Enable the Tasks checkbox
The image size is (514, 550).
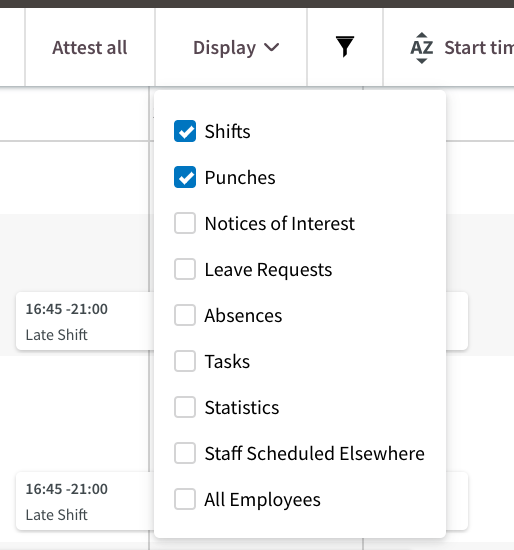tap(185, 361)
